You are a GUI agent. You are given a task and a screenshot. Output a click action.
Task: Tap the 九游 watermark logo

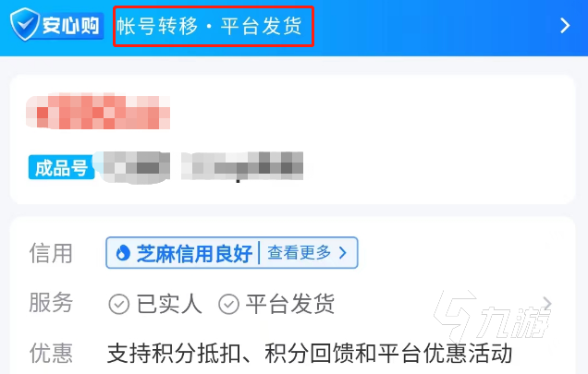[x=492, y=317]
